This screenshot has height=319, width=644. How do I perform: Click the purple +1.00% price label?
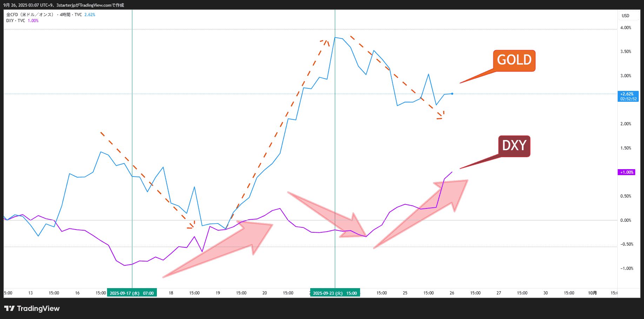click(626, 172)
